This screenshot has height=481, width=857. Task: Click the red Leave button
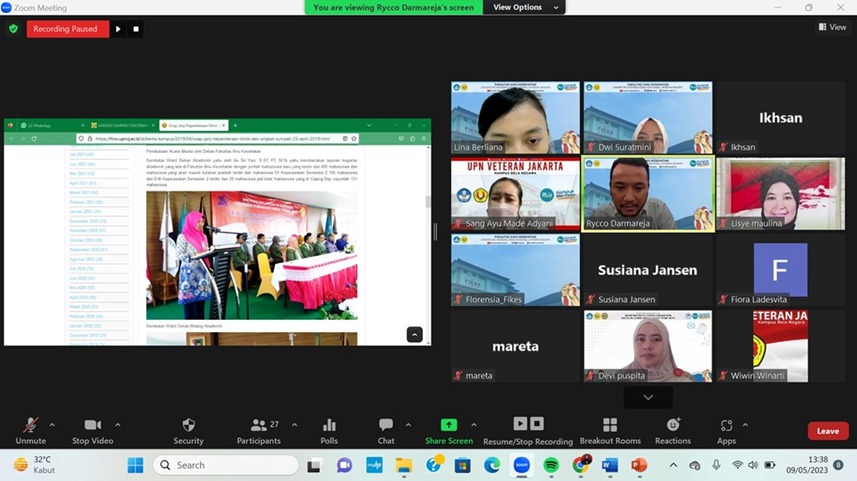(828, 431)
